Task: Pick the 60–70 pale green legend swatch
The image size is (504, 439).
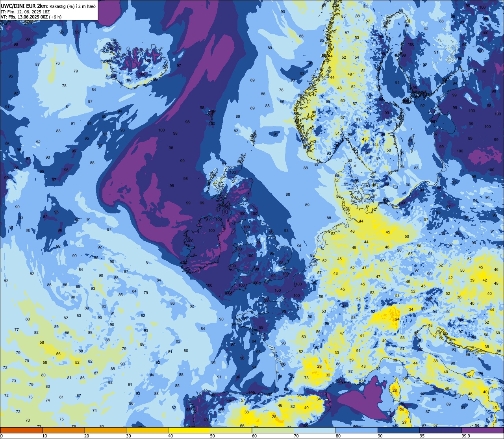Action: (x=273, y=430)
